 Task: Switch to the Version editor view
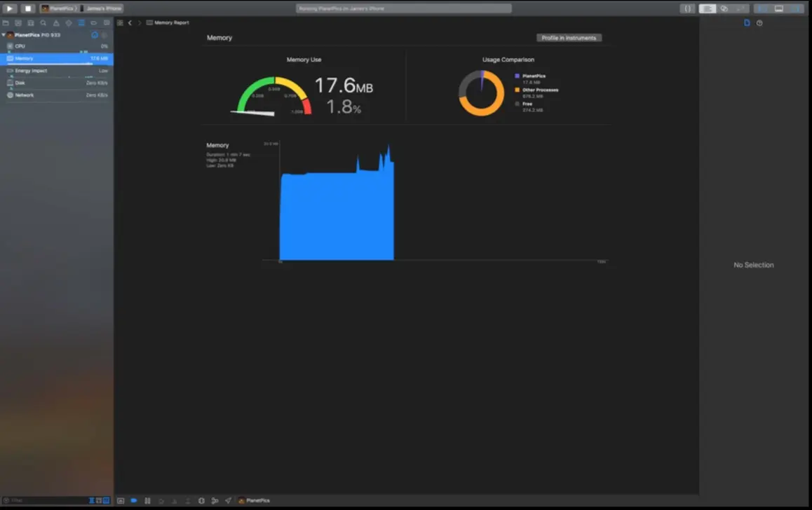click(741, 8)
